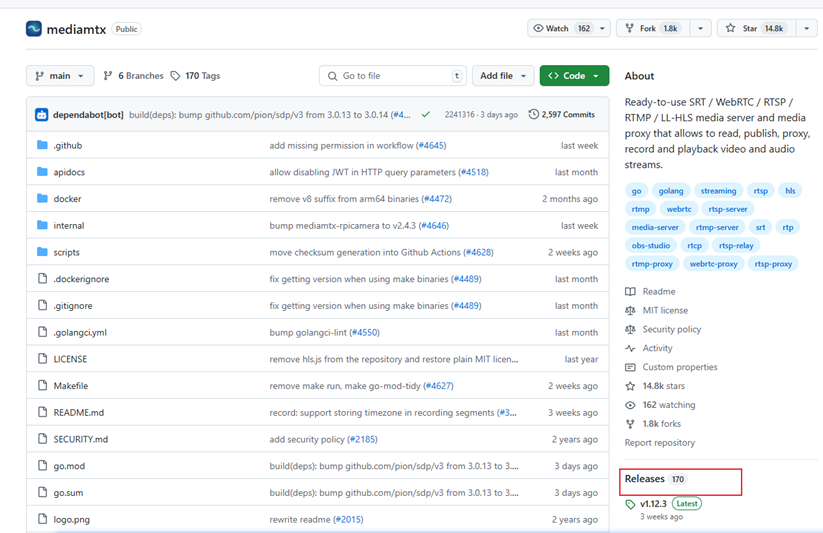Click the Fork button

coord(653,28)
